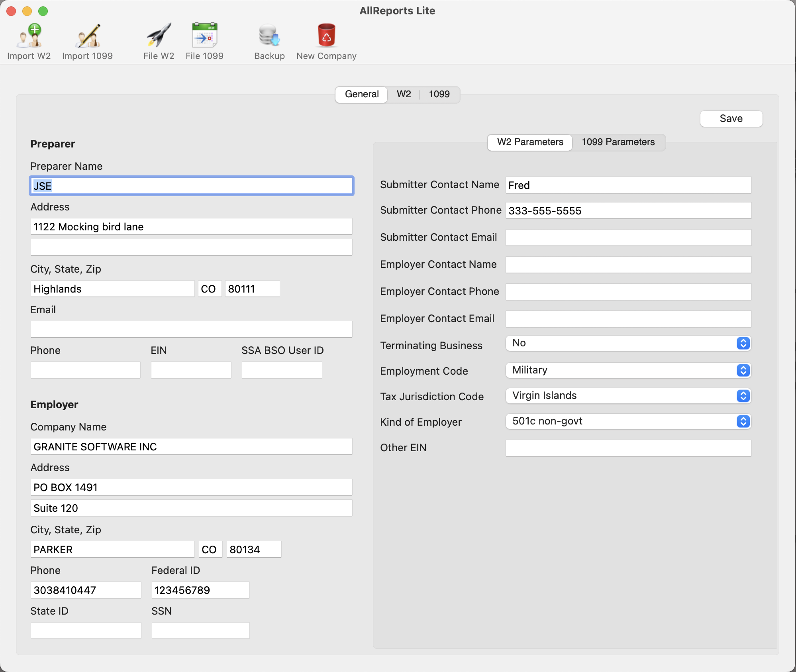Click the Employer Contact Phone field
The image size is (796, 672).
coord(628,291)
